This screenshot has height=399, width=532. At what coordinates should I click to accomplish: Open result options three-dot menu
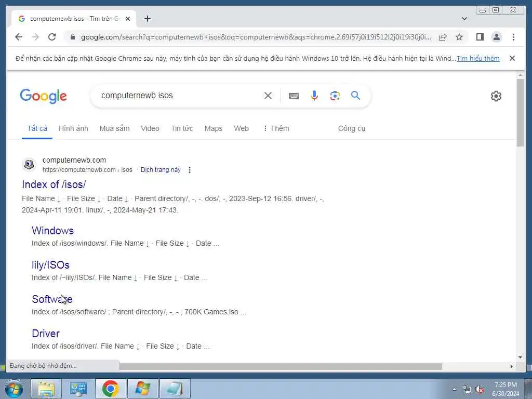click(x=190, y=170)
